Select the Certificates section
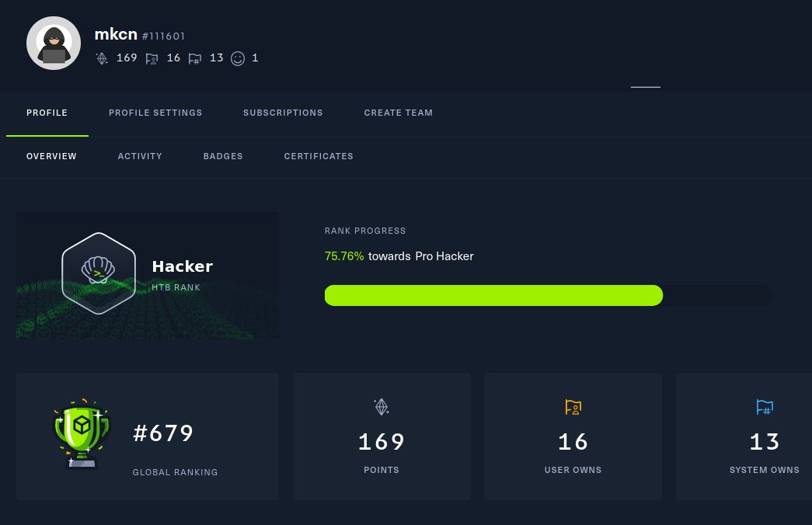The image size is (812, 525). (x=319, y=156)
